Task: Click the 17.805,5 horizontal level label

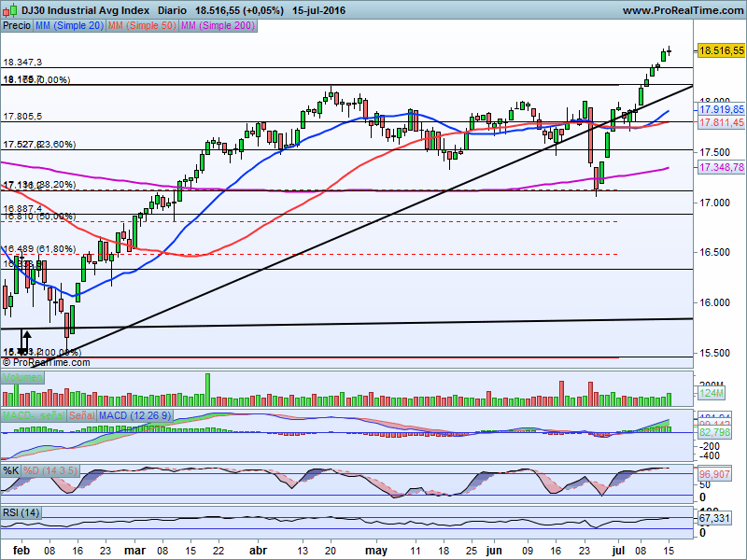Action: pos(22,116)
